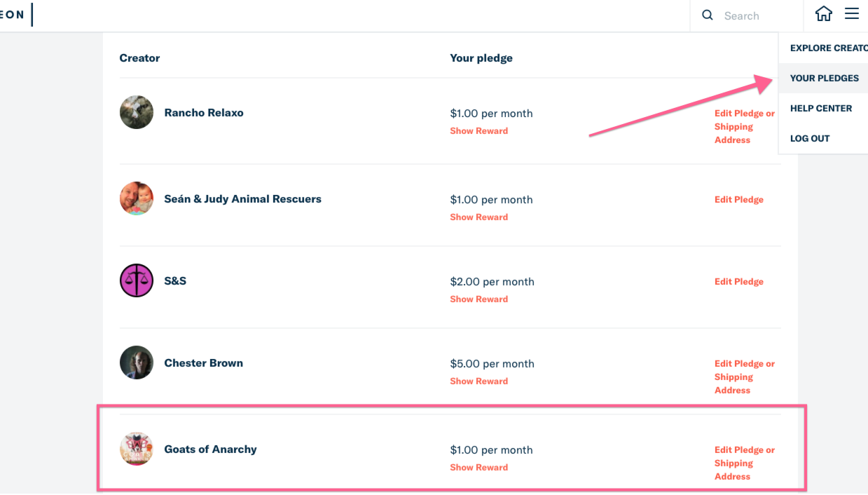This screenshot has width=868, height=495.
Task: Click the search magnifier icon
Action: (x=708, y=15)
